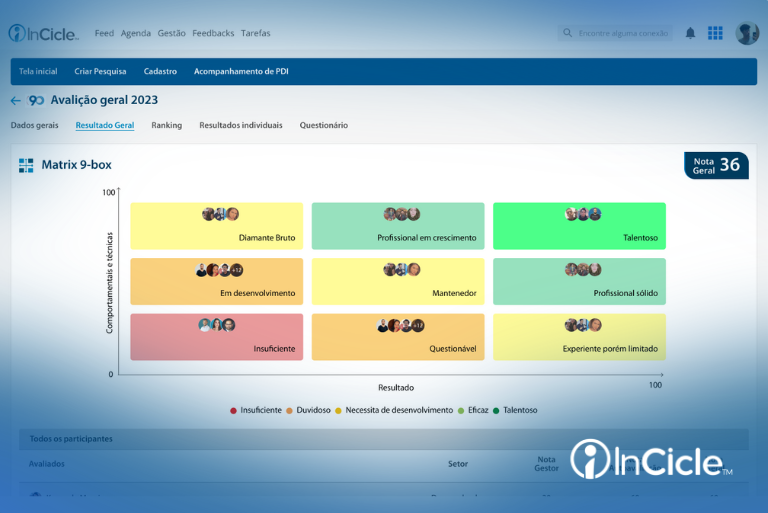The width and height of the screenshot is (768, 513).
Task: Switch to the Ranking tab
Action: click(167, 125)
